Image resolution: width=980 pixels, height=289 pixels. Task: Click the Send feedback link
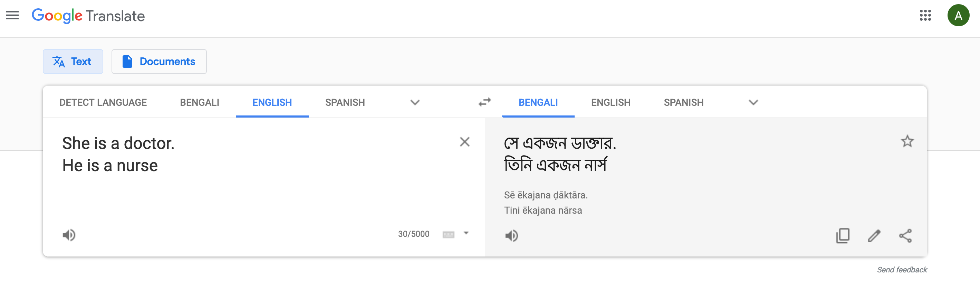point(902,270)
